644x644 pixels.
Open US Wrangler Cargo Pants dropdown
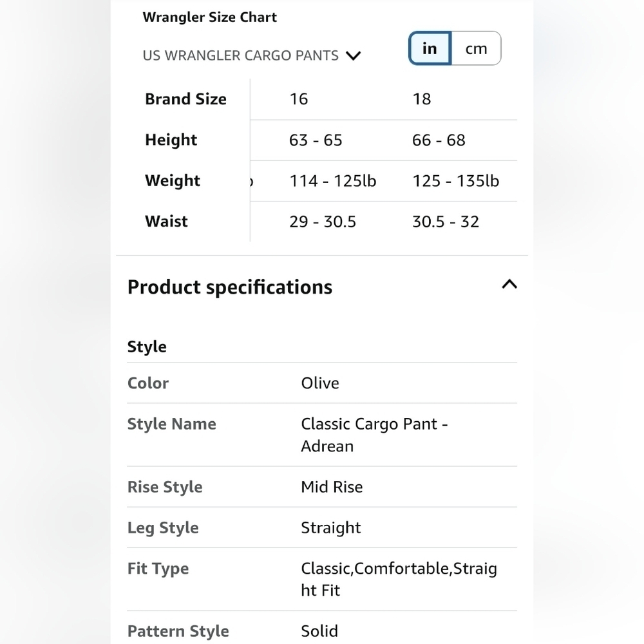251,55
